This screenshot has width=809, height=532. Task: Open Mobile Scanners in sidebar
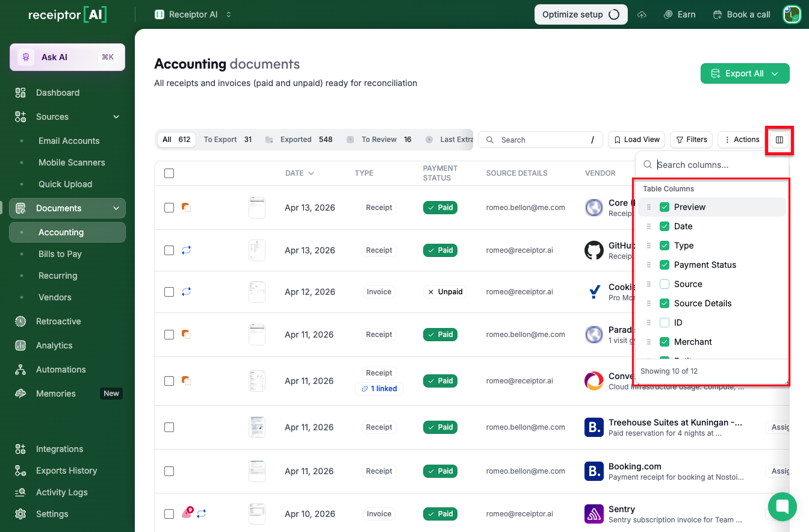(x=72, y=162)
